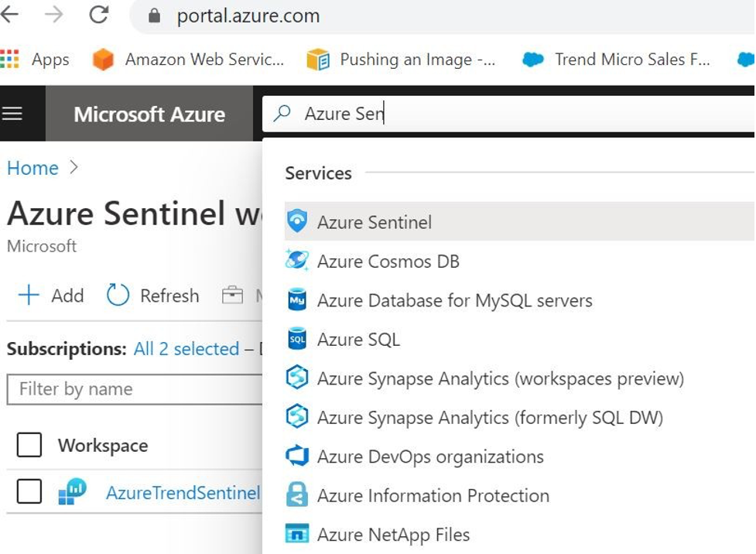
Task: Click the circular Refresh icon in toolbar
Action: click(x=118, y=295)
